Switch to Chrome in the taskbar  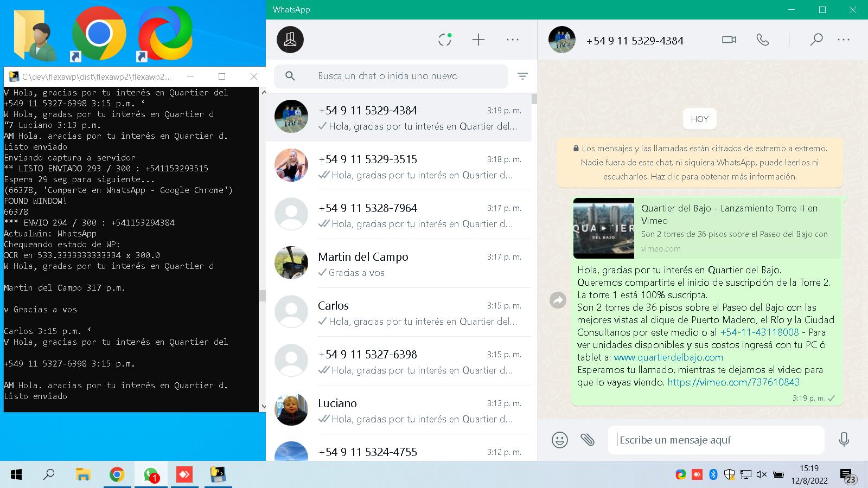point(117,475)
